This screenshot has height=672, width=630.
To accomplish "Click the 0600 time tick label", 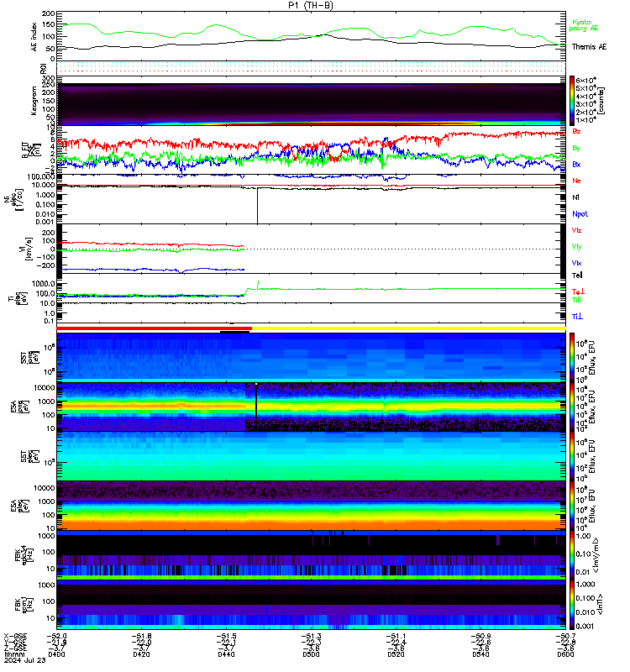I will (x=565, y=654).
